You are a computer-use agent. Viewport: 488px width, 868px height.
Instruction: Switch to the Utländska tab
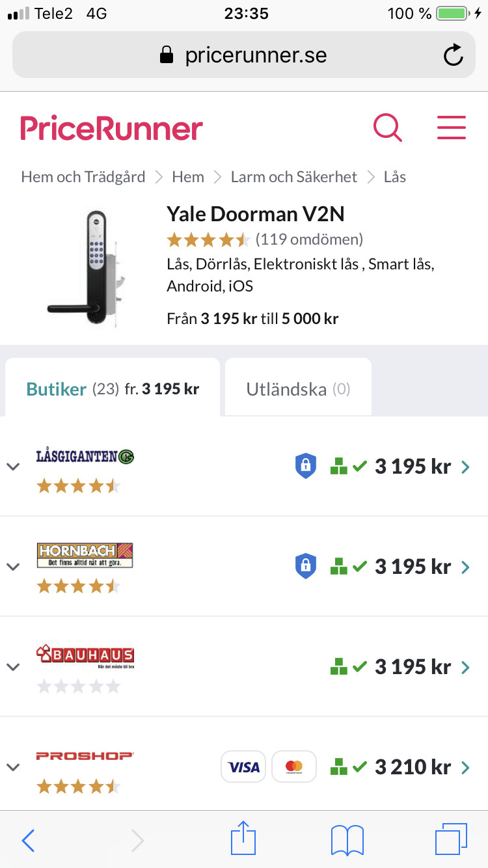[298, 389]
